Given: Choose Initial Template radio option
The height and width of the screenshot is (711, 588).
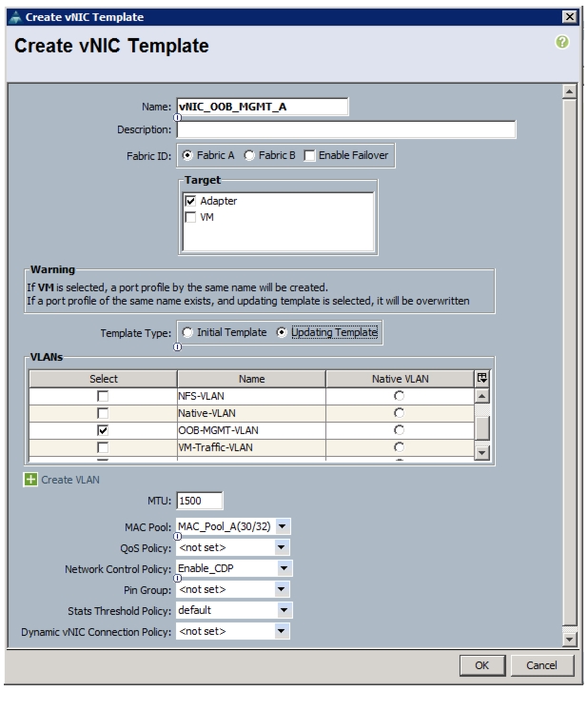Looking at the screenshot, I should pos(187,332).
